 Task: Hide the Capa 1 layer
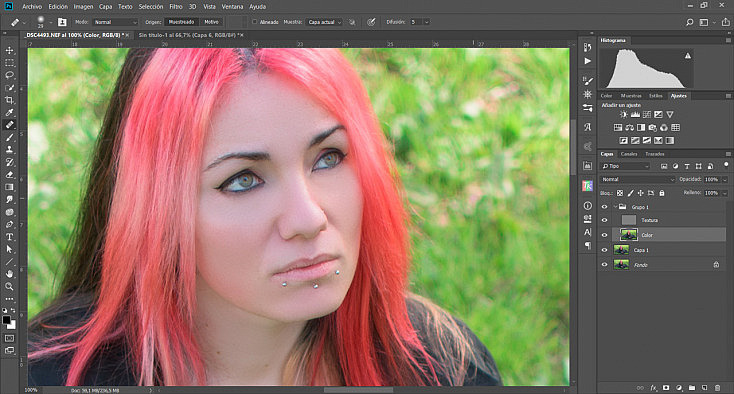(x=604, y=250)
